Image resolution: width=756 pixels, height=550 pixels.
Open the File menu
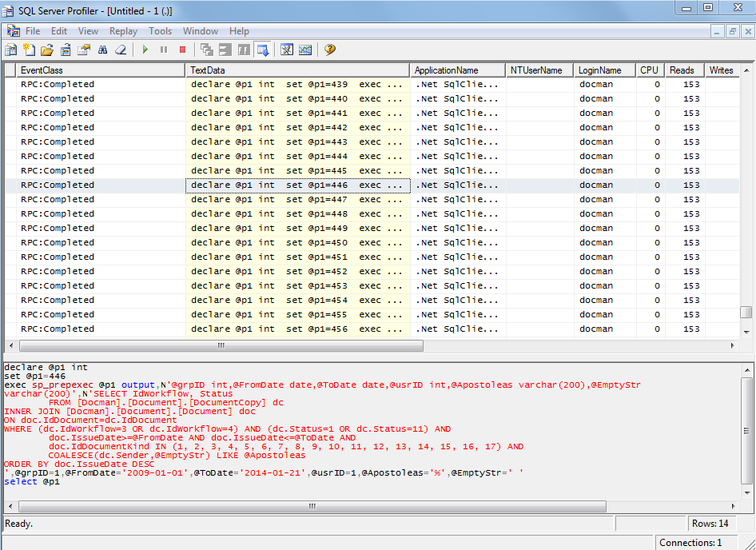click(x=33, y=31)
